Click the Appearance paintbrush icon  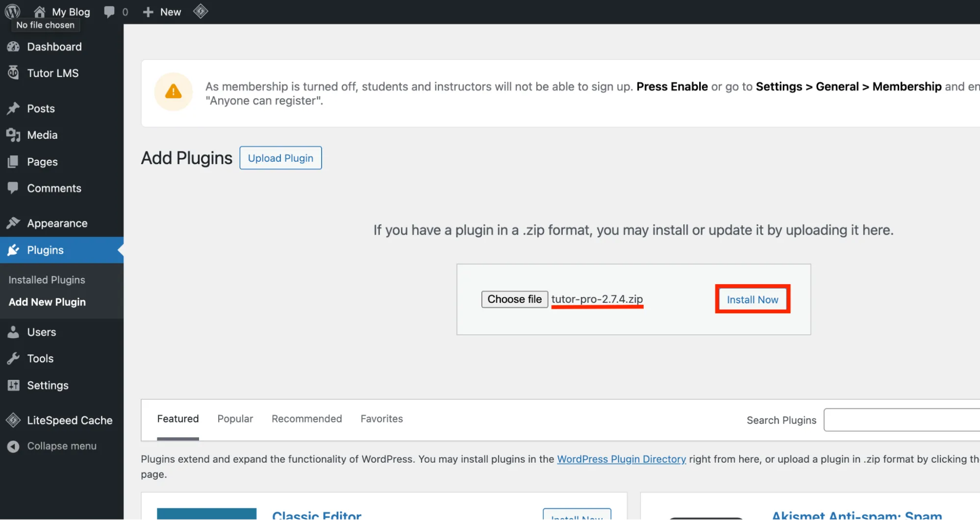pyautogui.click(x=13, y=223)
